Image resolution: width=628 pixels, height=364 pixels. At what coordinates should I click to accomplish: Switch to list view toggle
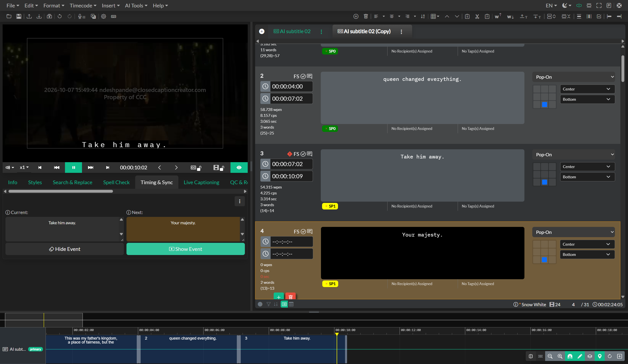[x=284, y=304]
